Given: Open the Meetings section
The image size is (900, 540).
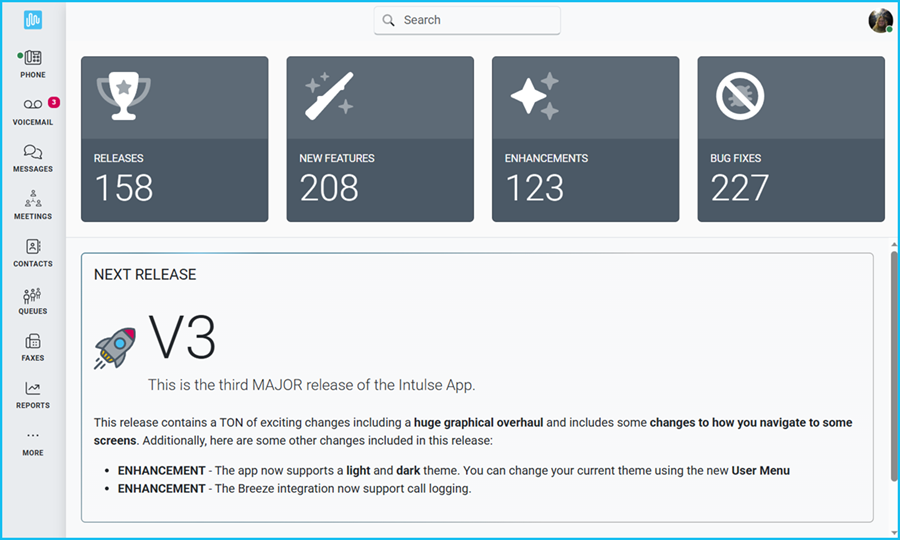Looking at the screenshot, I should tap(33, 204).
